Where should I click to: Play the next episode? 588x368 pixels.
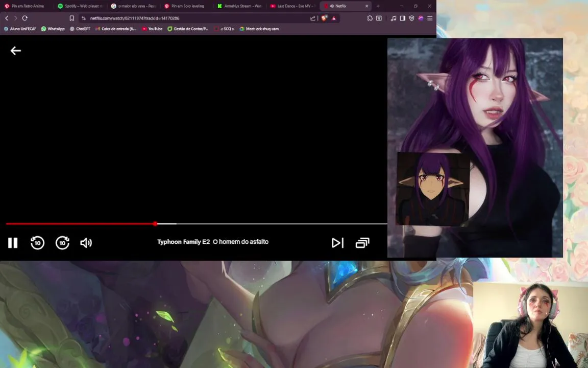337,243
